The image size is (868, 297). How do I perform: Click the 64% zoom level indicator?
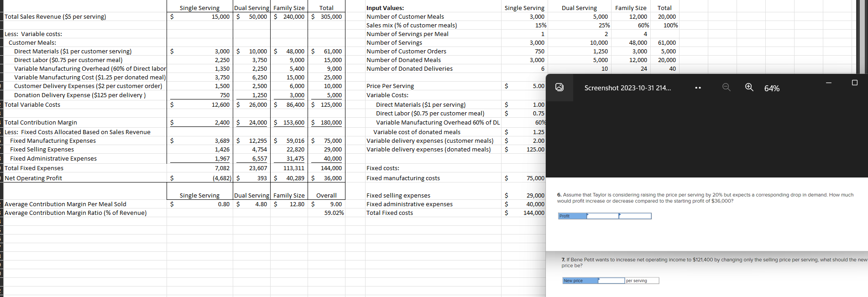[772, 88]
